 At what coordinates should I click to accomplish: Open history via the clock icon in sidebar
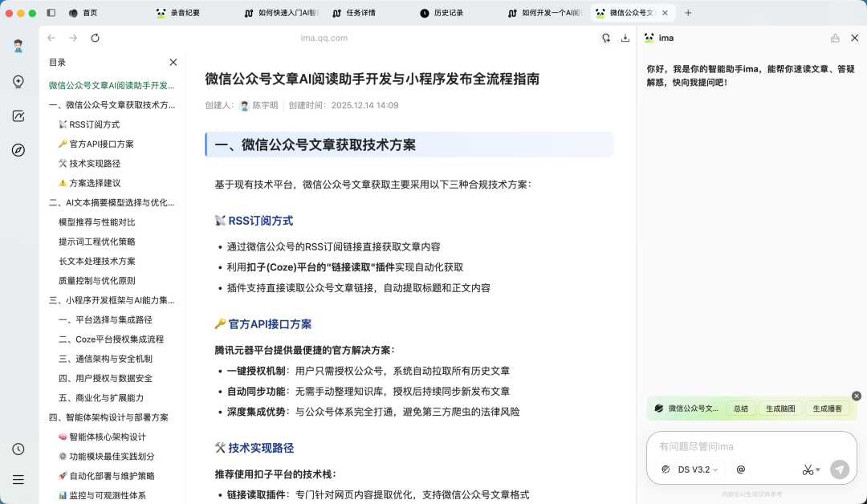click(x=18, y=449)
